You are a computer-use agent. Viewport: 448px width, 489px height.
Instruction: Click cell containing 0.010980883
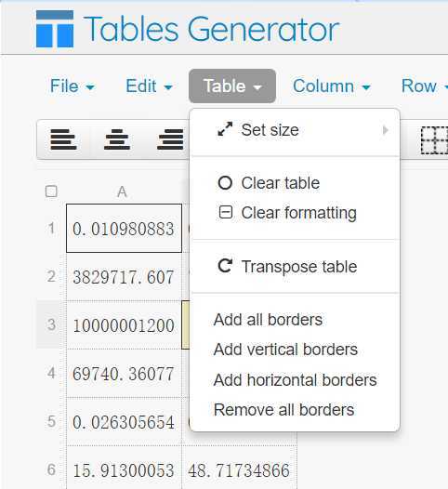pyautogui.click(x=124, y=229)
